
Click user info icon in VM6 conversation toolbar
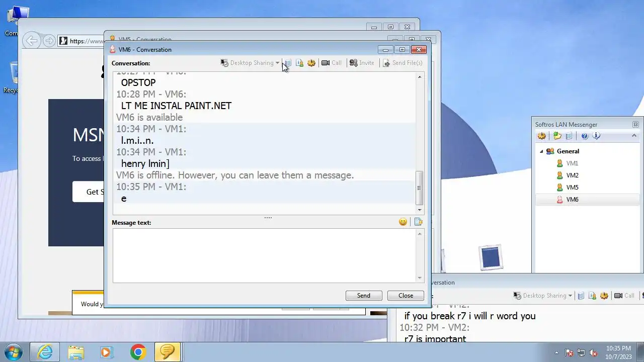coord(299,63)
